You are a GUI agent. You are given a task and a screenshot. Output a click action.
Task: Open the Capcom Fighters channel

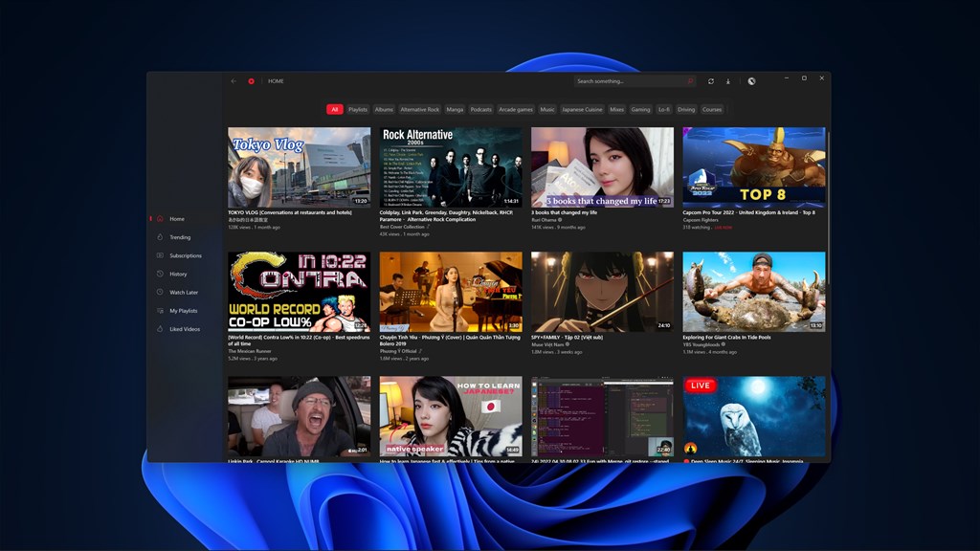click(701, 220)
